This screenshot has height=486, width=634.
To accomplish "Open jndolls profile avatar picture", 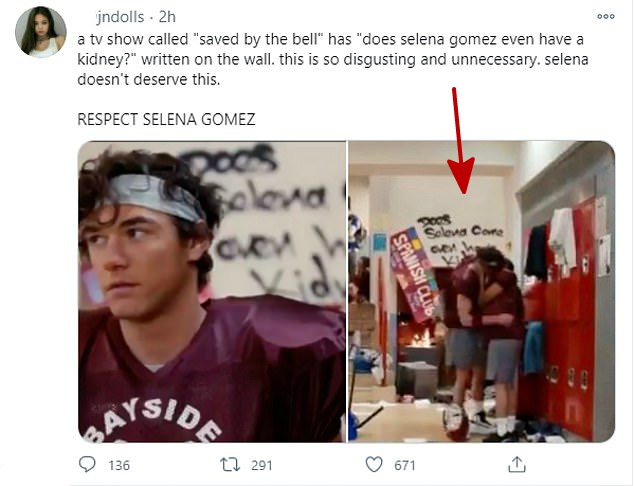I will (x=40, y=32).
